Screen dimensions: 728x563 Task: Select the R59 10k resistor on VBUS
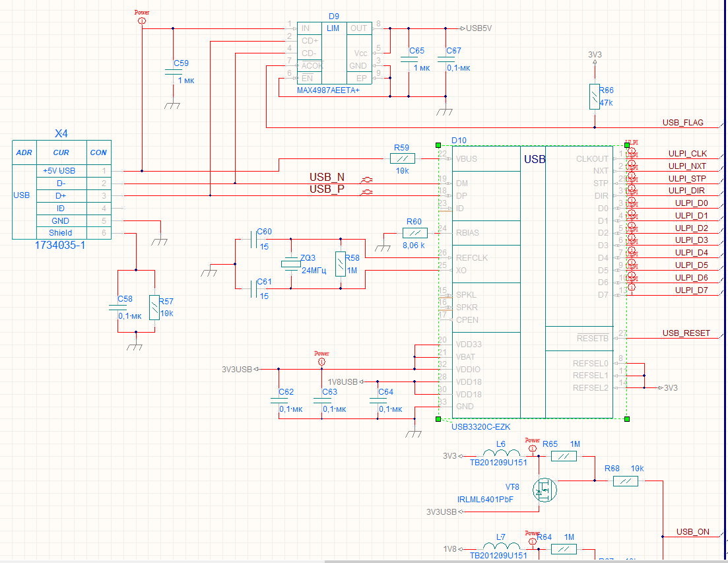[403, 158]
